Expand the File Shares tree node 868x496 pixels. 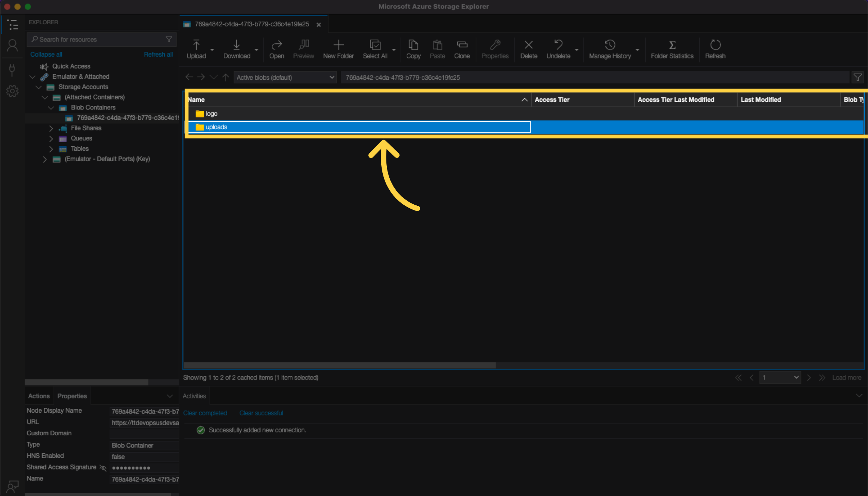coord(51,128)
